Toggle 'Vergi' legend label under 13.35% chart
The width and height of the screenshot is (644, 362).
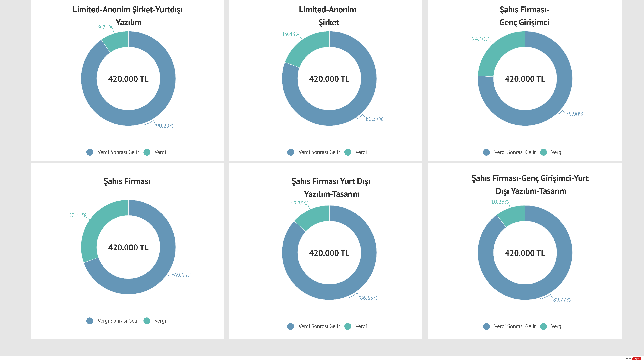[361, 327]
